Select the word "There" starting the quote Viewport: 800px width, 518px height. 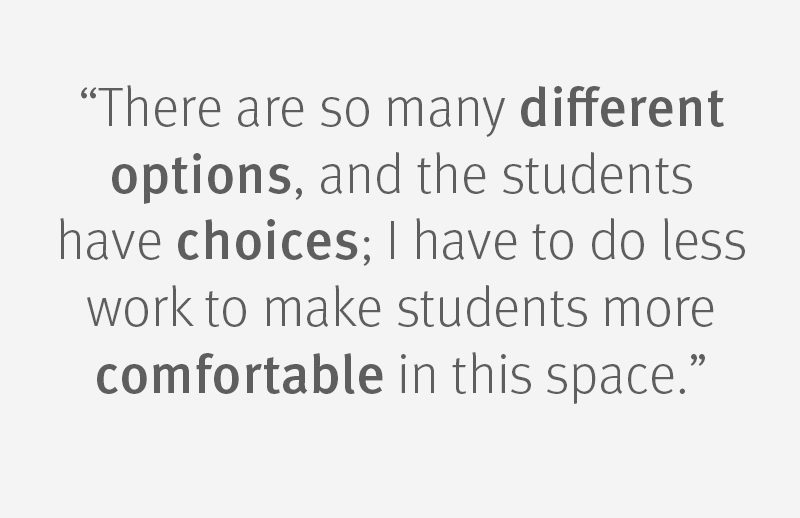[160, 108]
